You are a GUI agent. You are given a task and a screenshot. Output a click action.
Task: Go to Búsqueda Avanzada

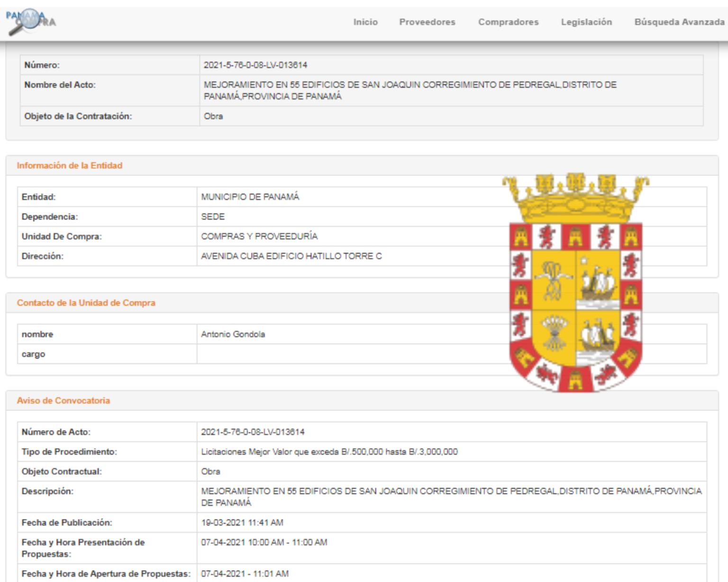tap(679, 22)
